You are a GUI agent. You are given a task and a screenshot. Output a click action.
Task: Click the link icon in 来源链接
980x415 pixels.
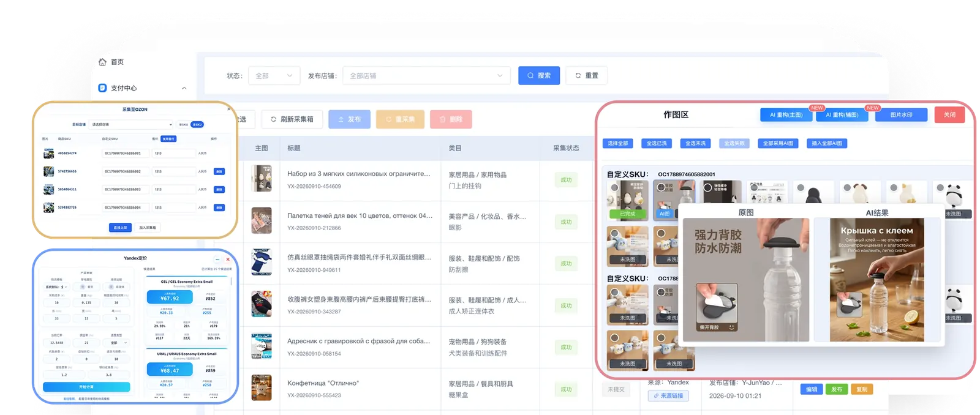[x=656, y=396]
